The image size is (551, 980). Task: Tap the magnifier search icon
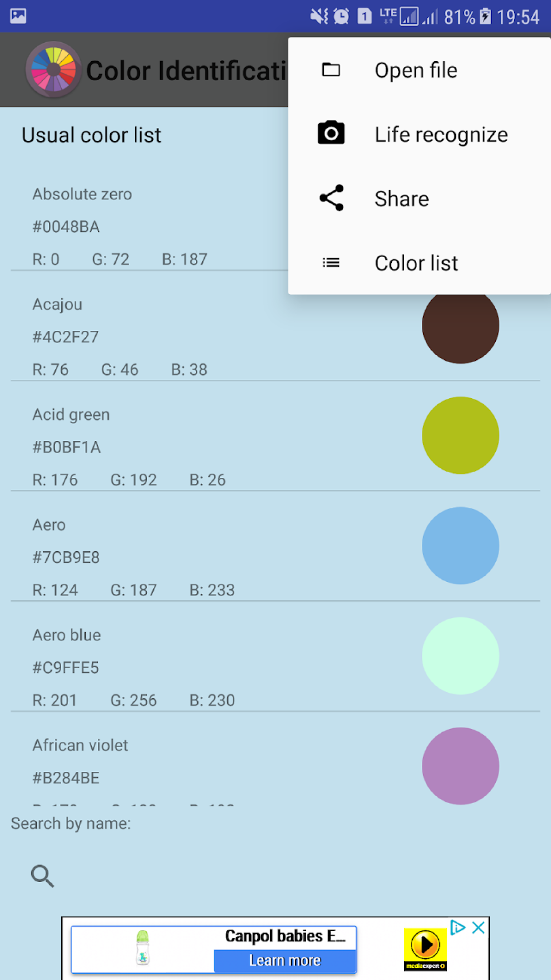pos(43,876)
